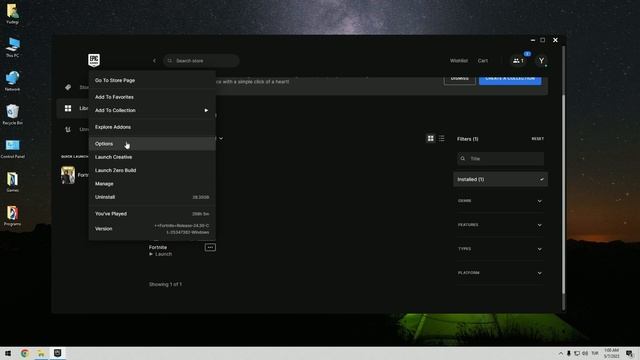Open the Cart link

[x=483, y=61]
